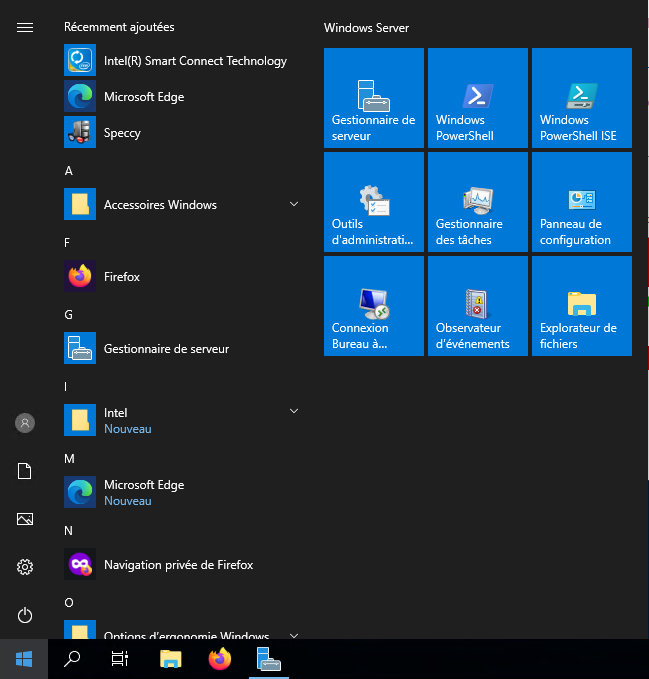Image resolution: width=649 pixels, height=679 pixels.
Task: Open the Documents sidebar icon
Action: pyautogui.click(x=25, y=471)
